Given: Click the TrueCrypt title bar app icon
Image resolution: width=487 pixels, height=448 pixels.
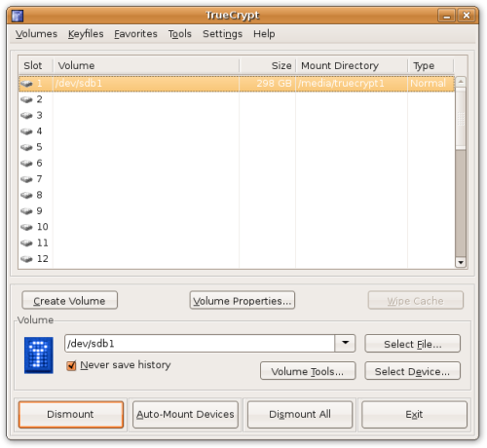Looking at the screenshot, I should tap(18, 16).
